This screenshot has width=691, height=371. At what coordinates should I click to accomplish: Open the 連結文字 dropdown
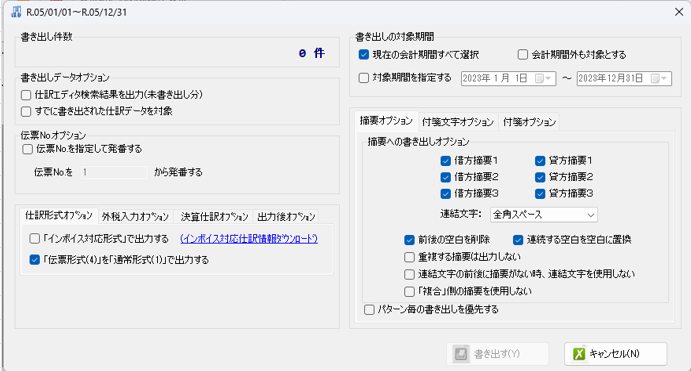[544, 215]
